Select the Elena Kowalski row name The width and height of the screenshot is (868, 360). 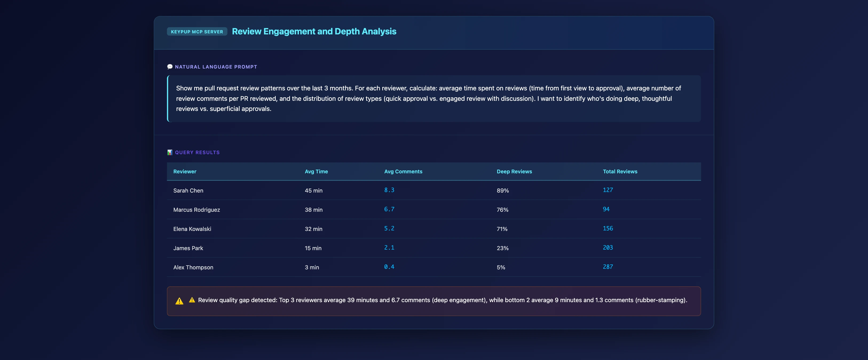click(x=192, y=229)
